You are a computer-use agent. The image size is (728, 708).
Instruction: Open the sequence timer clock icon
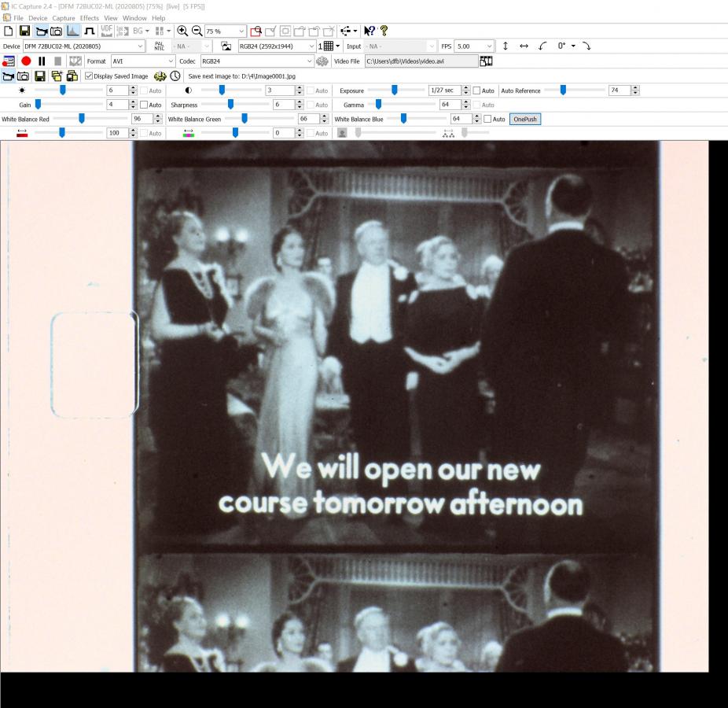175,76
